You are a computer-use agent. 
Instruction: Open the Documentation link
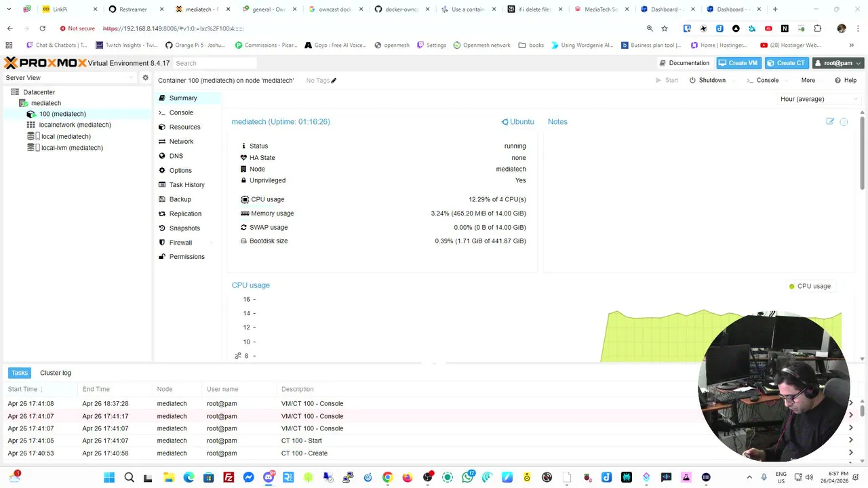684,63
